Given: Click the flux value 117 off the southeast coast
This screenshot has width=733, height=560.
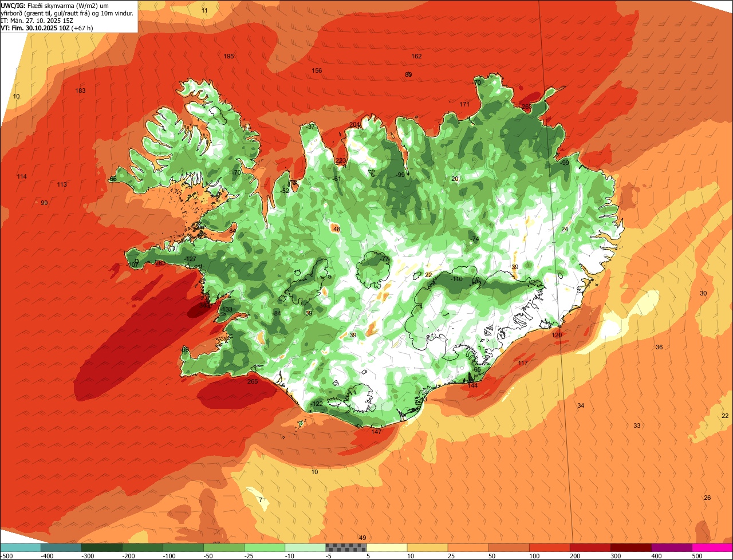Looking at the screenshot, I should 523,363.
